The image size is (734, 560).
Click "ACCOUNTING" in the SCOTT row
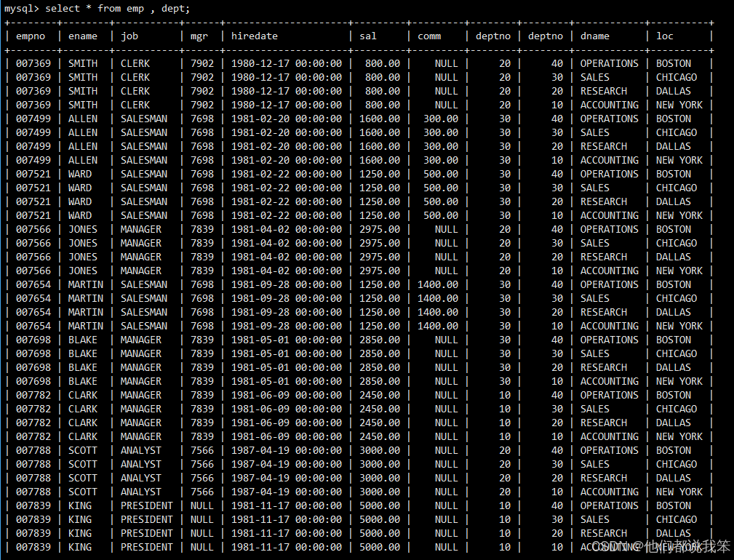pos(610,492)
